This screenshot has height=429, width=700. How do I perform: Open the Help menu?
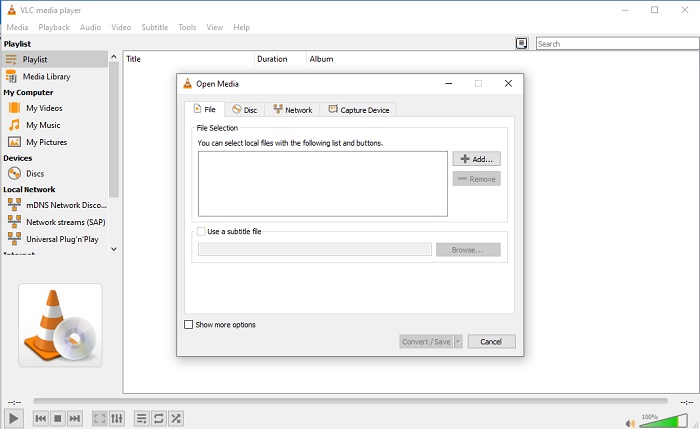242,27
